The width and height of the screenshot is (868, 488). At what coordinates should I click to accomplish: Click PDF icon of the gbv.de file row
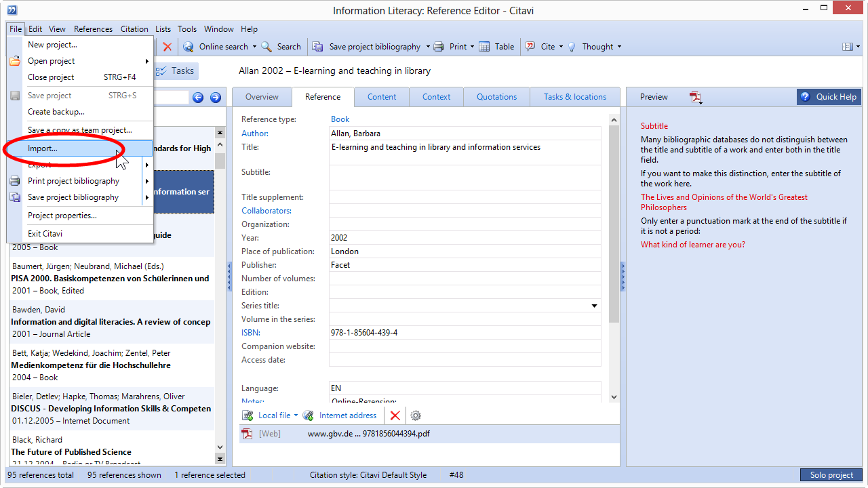(248, 434)
